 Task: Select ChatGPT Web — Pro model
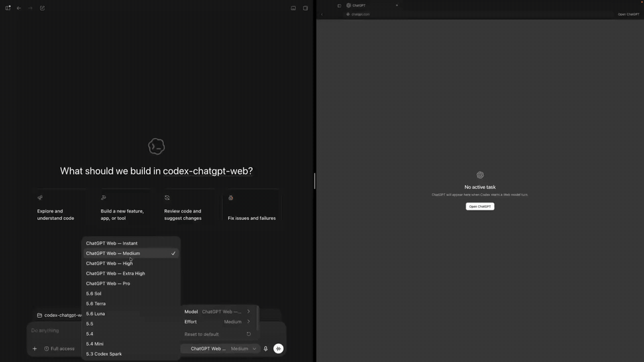(x=131, y=284)
